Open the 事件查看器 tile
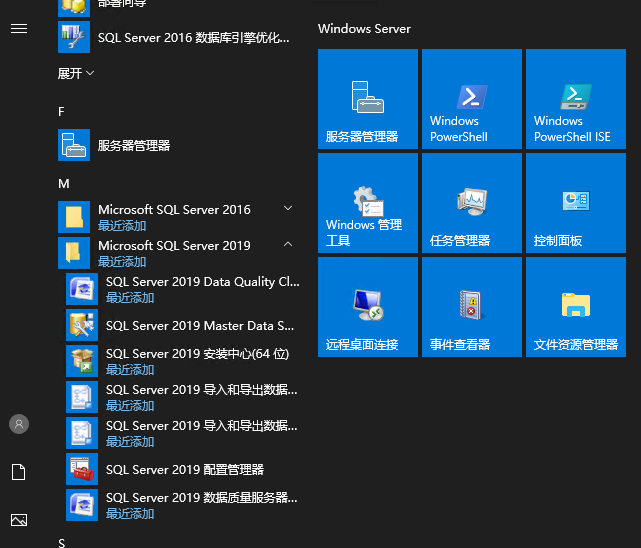 point(472,306)
